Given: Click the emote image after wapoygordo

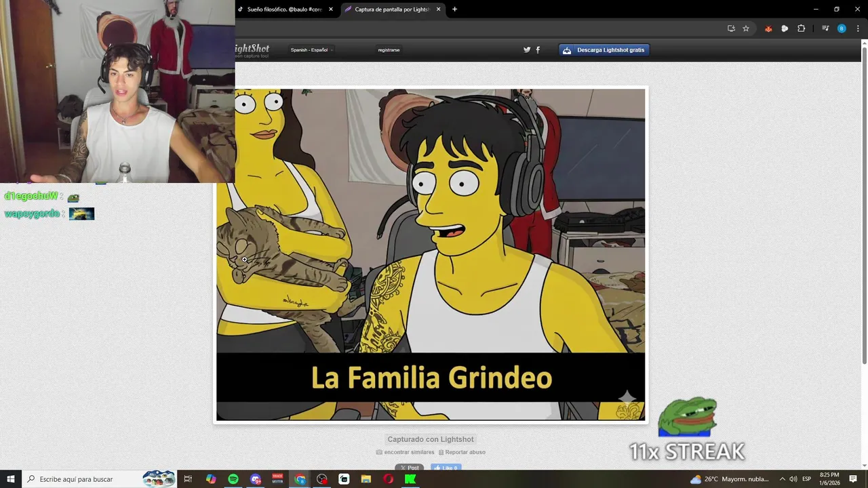Looking at the screenshot, I should [x=81, y=214].
